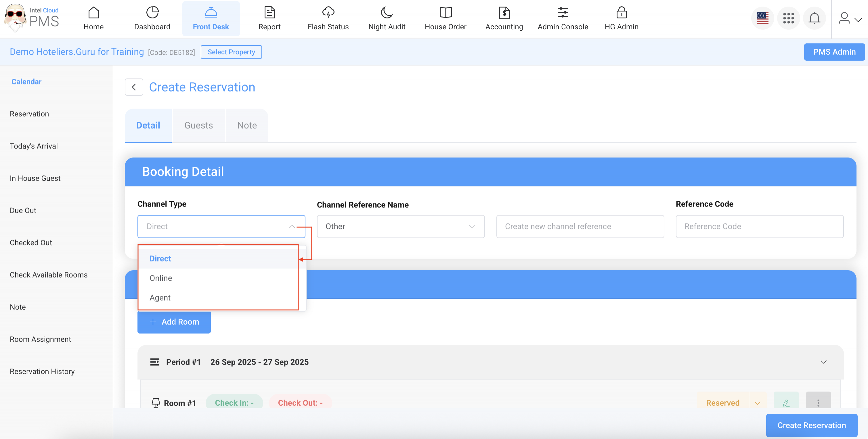Click the US flag language icon

[x=762, y=18]
